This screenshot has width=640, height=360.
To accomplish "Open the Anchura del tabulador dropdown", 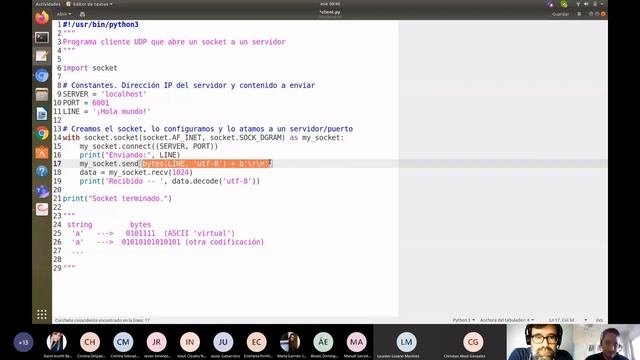I will [x=507, y=320].
